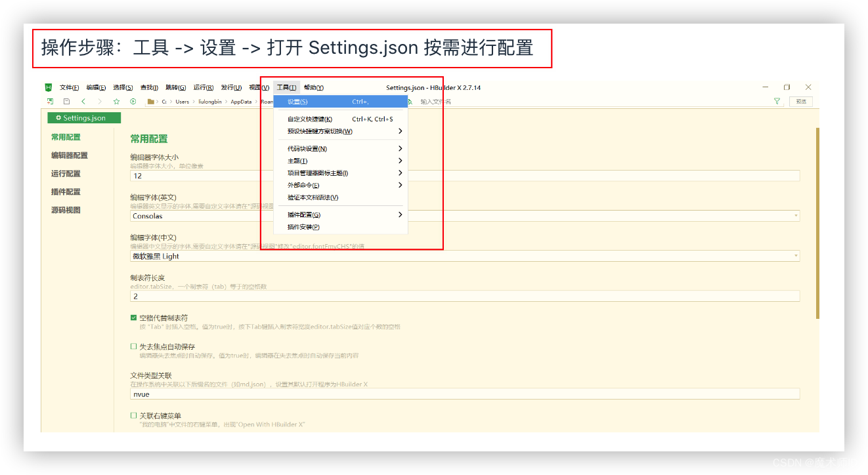Open the 文件(F) menu
This screenshot has width=868, height=475.
[x=69, y=87]
